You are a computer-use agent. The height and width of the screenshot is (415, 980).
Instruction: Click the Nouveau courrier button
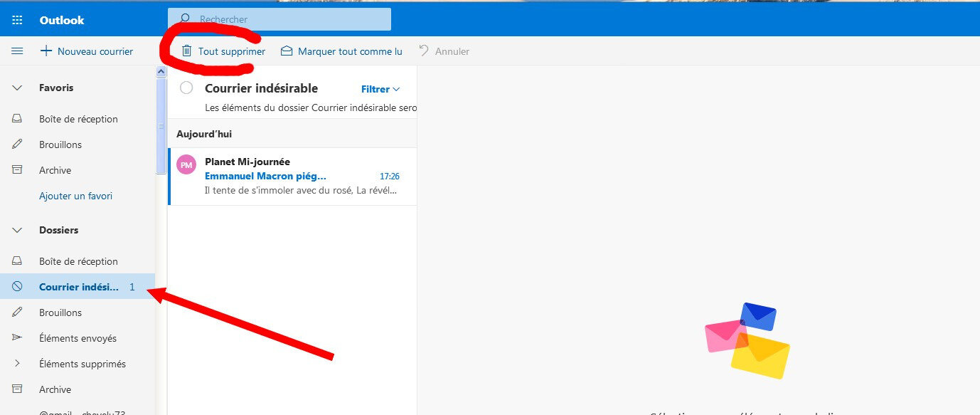(86, 51)
